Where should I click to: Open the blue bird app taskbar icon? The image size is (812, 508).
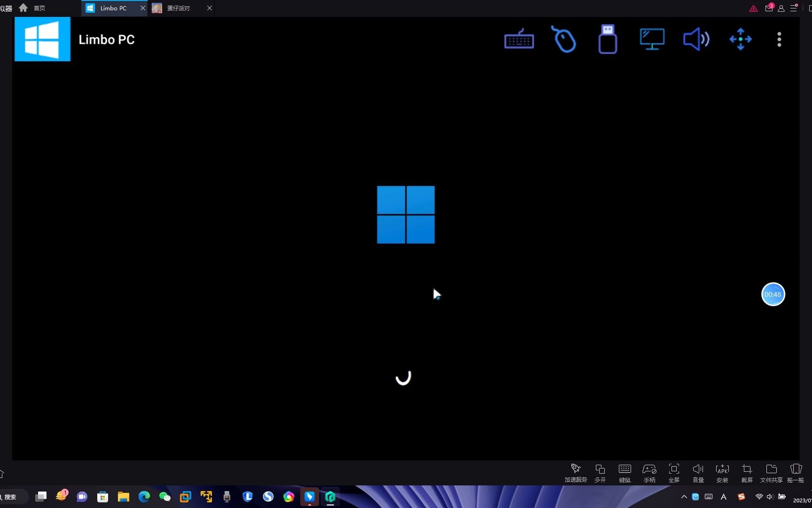pos(310,497)
